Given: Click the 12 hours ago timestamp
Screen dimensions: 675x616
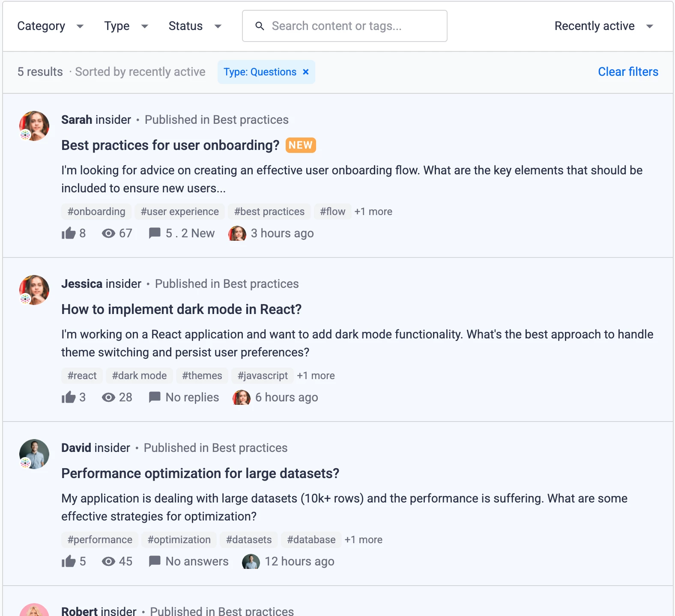Looking at the screenshot, I should click(x=299, y=562).
